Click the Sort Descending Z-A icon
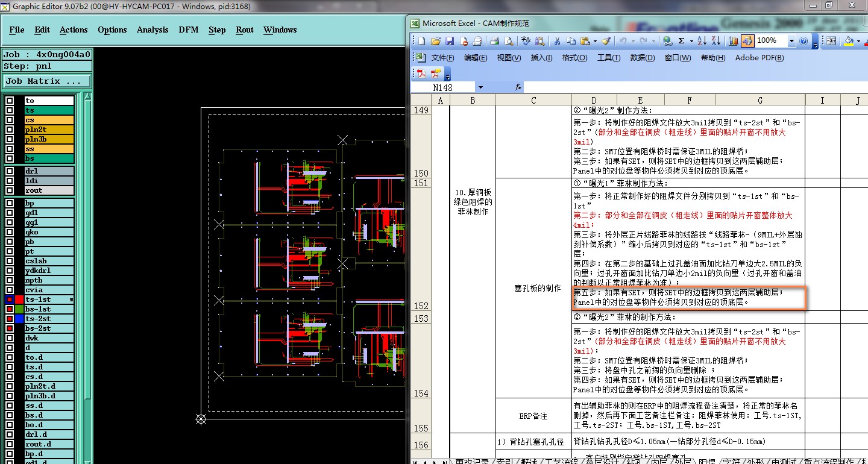This screenshot has width=868, height=464. click(x=715, y=41)
